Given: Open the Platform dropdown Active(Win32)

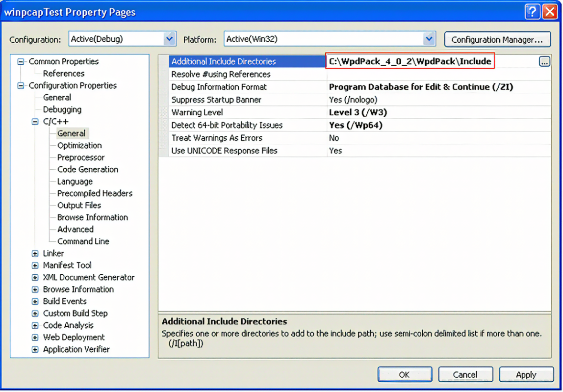Looking at the screenshot, I should 330,39.
